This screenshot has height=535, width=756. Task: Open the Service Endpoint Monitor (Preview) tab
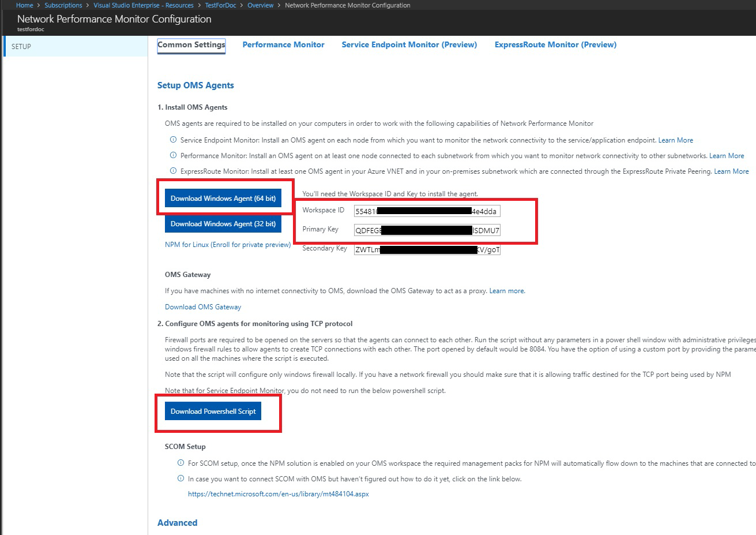coord(409,44)
